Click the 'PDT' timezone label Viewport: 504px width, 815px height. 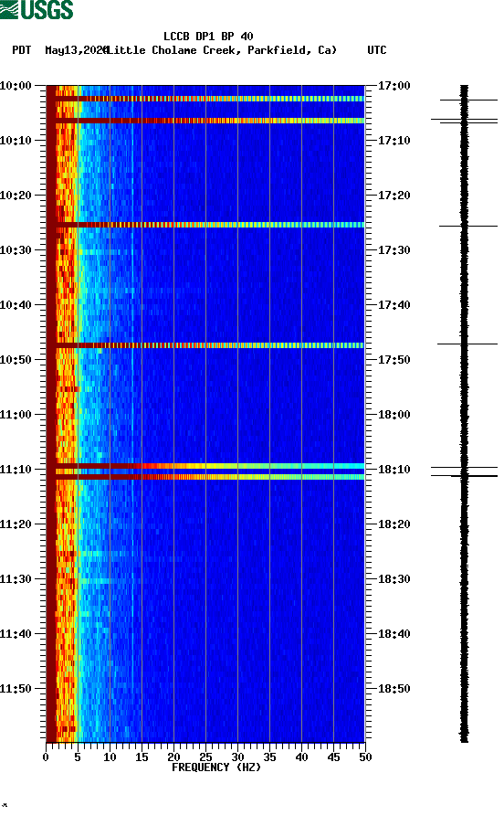point(22,50)
